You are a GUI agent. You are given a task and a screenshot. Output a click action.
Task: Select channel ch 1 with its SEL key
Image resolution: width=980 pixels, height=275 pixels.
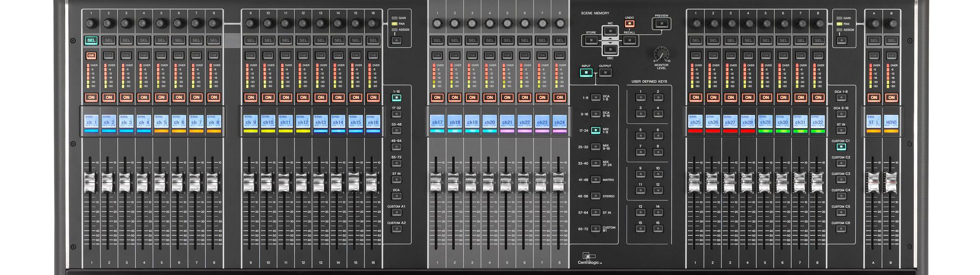click(x=91, y=40)
